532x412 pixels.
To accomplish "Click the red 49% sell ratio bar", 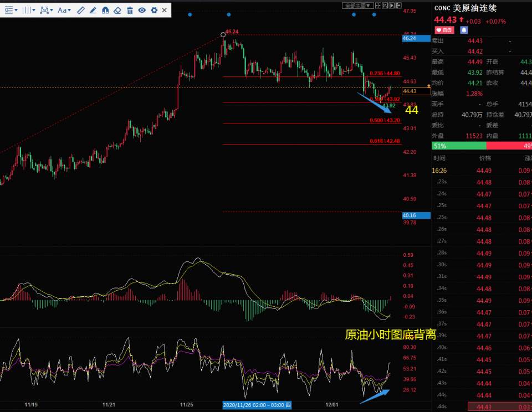I will (509, 146).
